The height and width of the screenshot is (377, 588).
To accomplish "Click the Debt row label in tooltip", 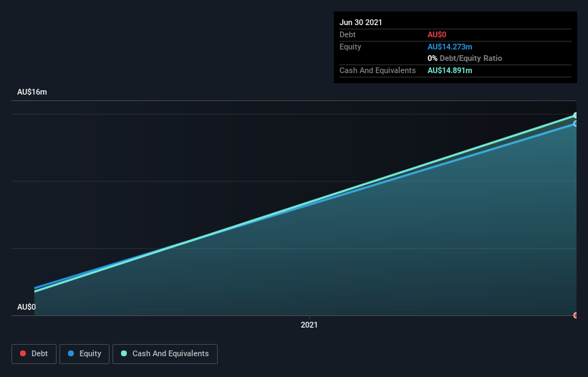I will 347,34.
